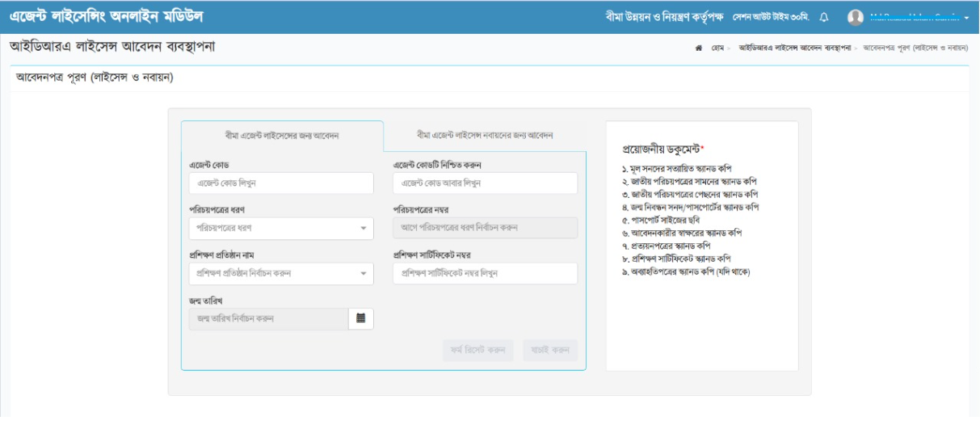This screenshot has width=980, height=429.
Task: Click the এজেন্ট লাইসেন্সিং অনলাইন মডিউল header title
Action: coord(106,16)
